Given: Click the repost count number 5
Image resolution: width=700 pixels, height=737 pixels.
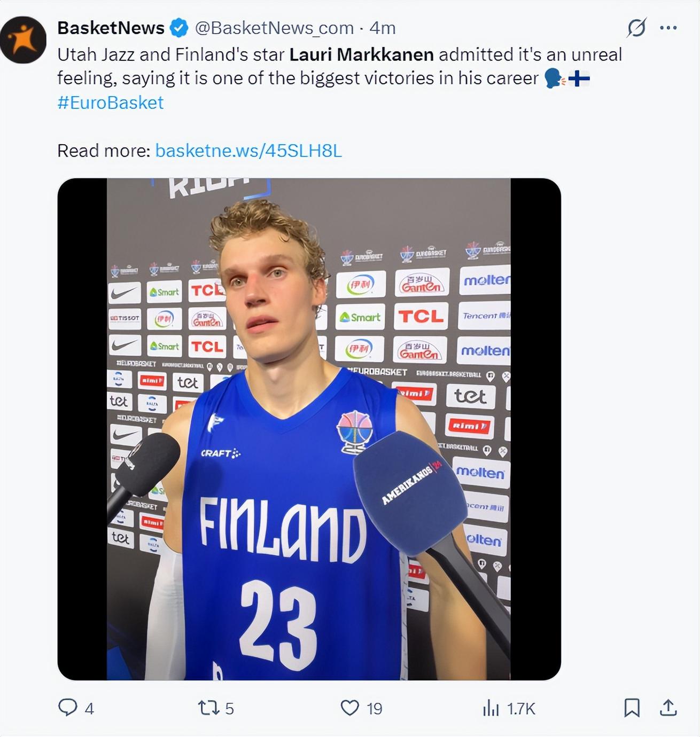Looking at the screenshot, I should coord(229,709).
